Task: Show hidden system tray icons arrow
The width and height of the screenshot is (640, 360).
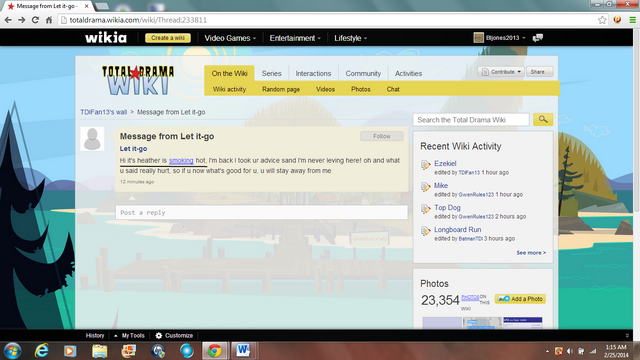Action: click(x=547, y=351)
